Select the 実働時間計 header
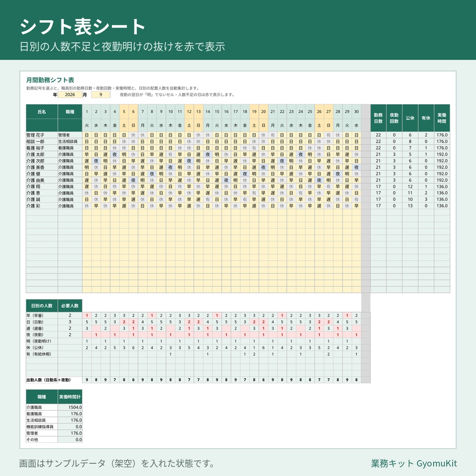This screenshot has width=476, height=476. pyautogui.click(x=70, y=397)
